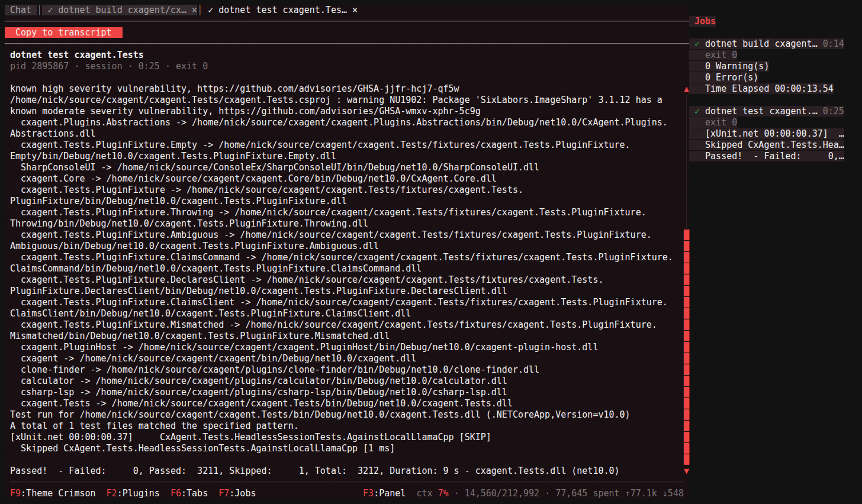
Task: Click scrollbar up arrow in output pane
Action: pyautogui.click(x=686, y=89)
